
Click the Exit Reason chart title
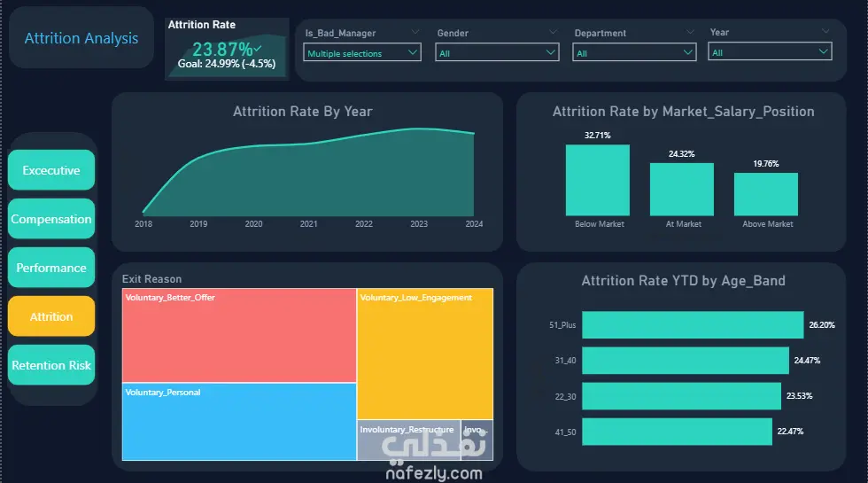click(x=151, y=279)
